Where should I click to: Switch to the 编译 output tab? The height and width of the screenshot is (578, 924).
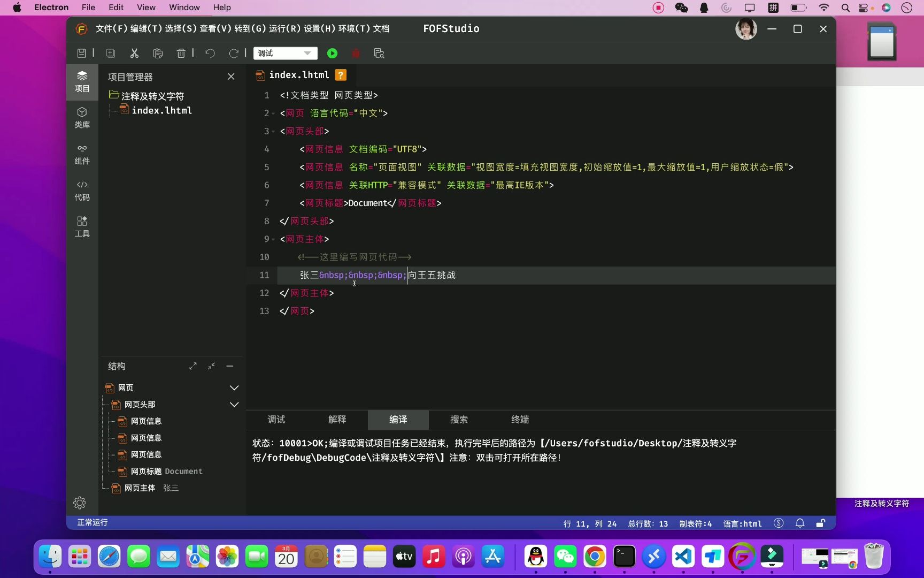pos(398,420)
